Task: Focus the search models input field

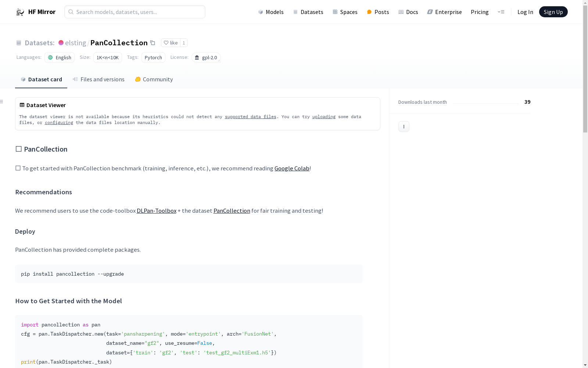Action: point(135,12)
